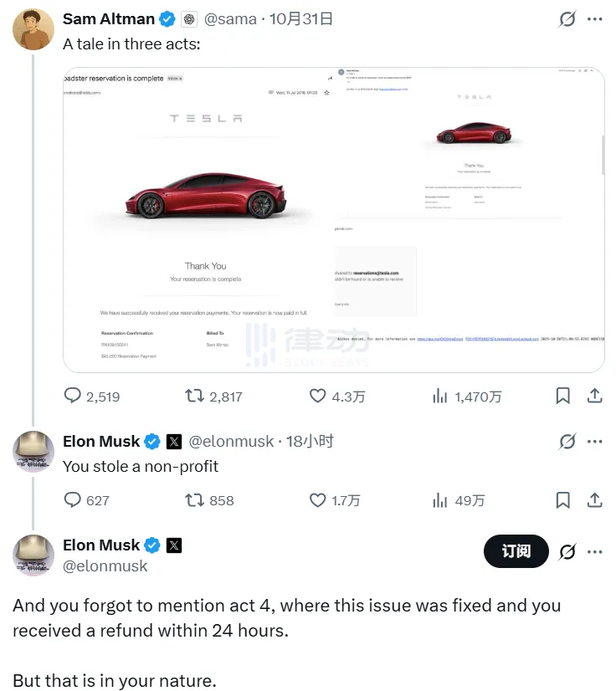This screenshot has height=691, width=616.
Task: Click the 订阅 subscribe button
Action: pyautogui.click(x=516, y=551)
